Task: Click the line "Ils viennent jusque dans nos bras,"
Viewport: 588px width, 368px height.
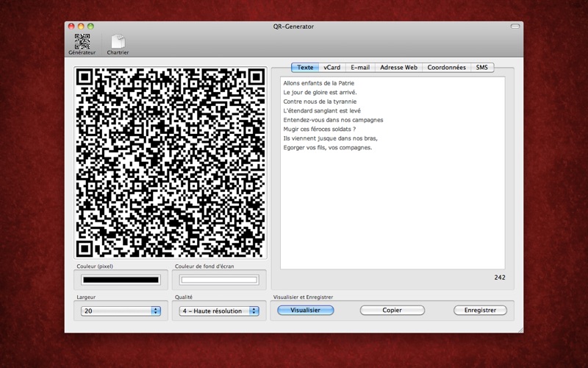Action: (330, 138)
